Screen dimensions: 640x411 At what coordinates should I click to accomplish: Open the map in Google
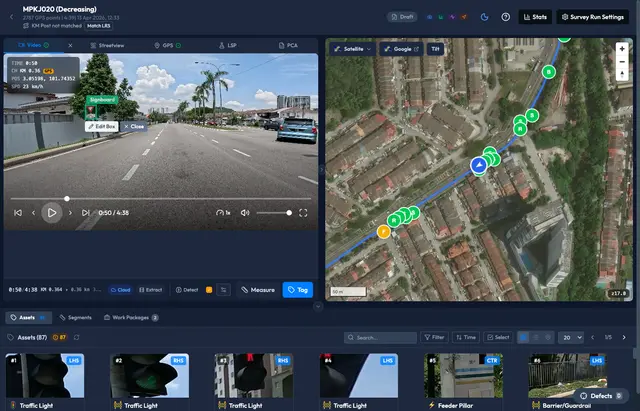[x=402, y=49]
